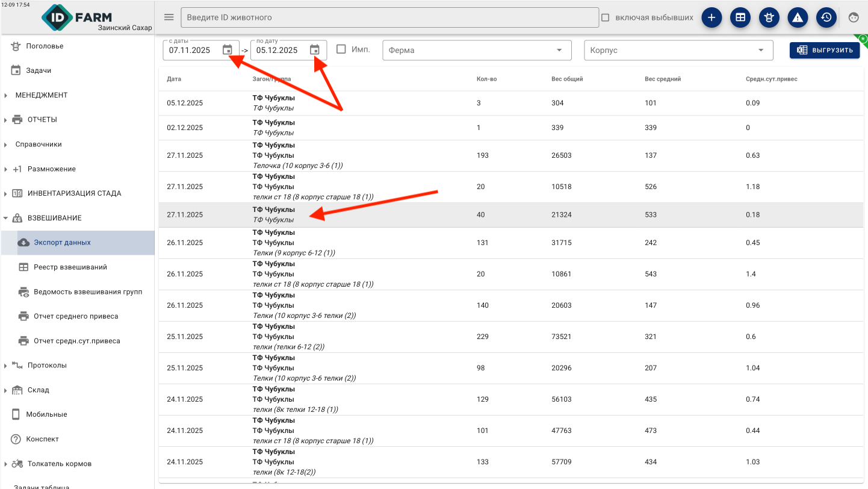Viewport: 868px width, 489px height.
Task: Click the cow icon next to Поголовье
Action: [x=16, y=46]
